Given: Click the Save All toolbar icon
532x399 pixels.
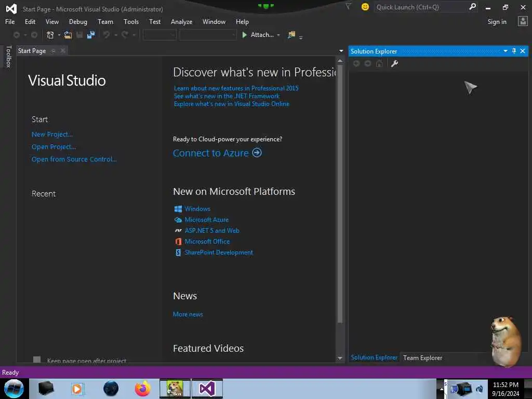Looking at the screenshot, I should pyautogui.click(x=91, y=35).
